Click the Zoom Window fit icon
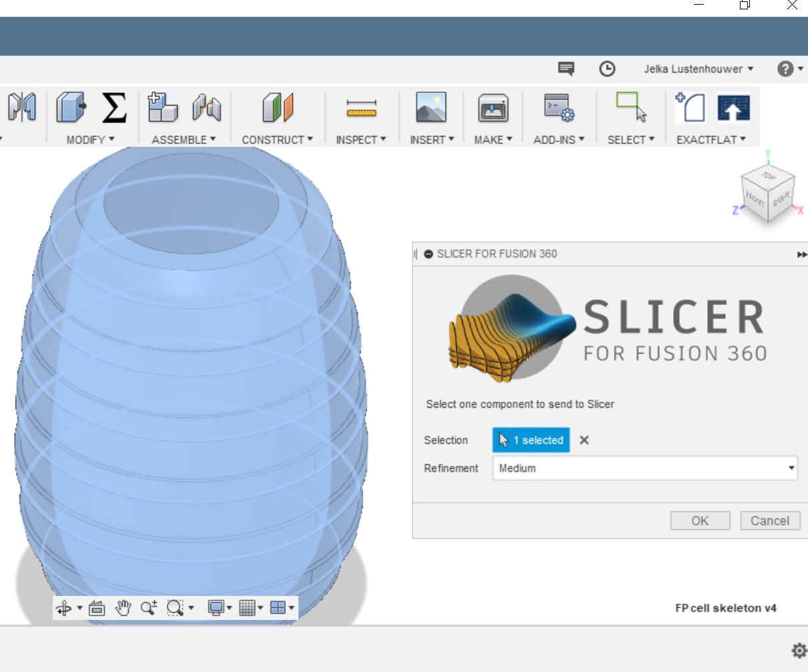The height and width of the screenshot is (672, 808). tap(174, 608)
